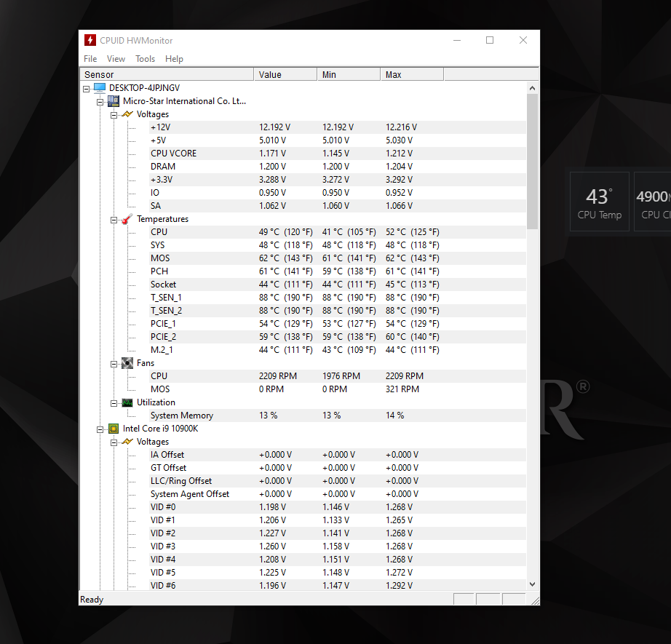The image size is (671, 644).
Task: Close the HWMonitor window
Action: click(x=523, y=40)
